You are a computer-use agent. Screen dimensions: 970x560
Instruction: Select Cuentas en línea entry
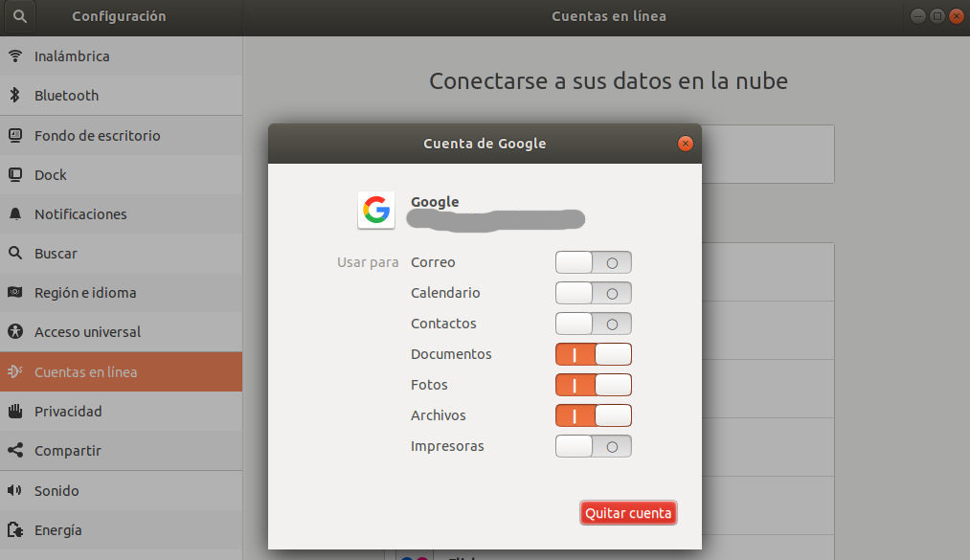point(122,371)
